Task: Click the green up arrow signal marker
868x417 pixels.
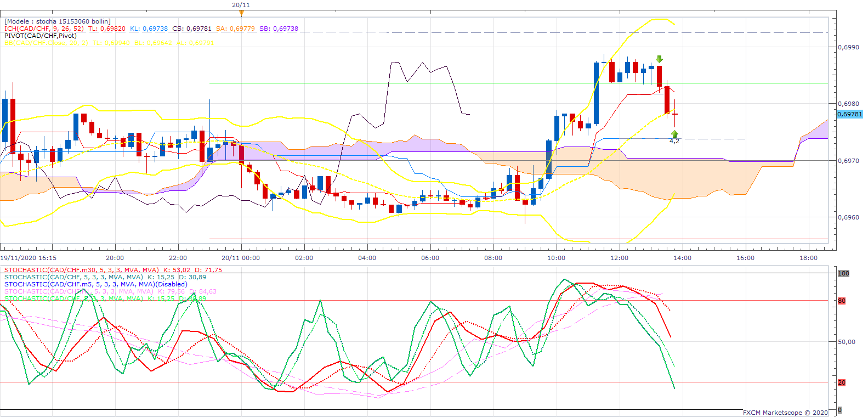Action: (x=674, y=133)
